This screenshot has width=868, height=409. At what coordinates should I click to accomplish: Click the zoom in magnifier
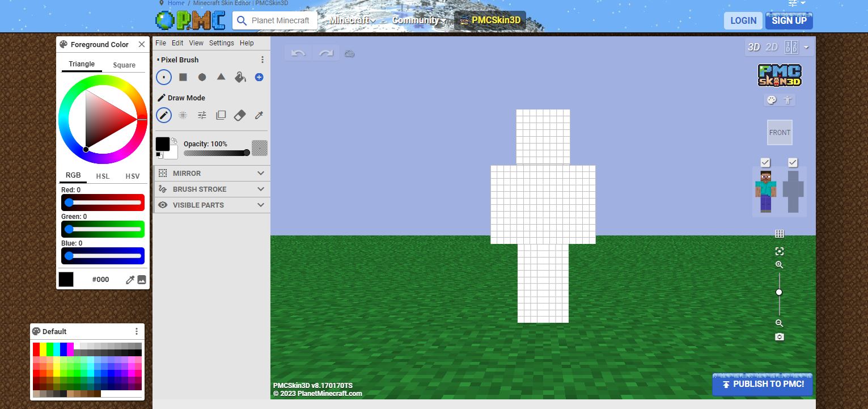pyautogui.click(x=780, y=265)
